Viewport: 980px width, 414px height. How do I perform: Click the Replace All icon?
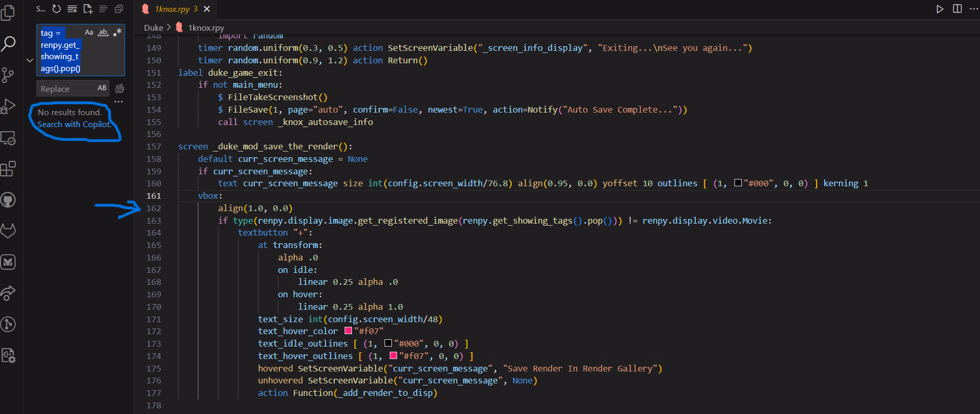tap(119, 89)
